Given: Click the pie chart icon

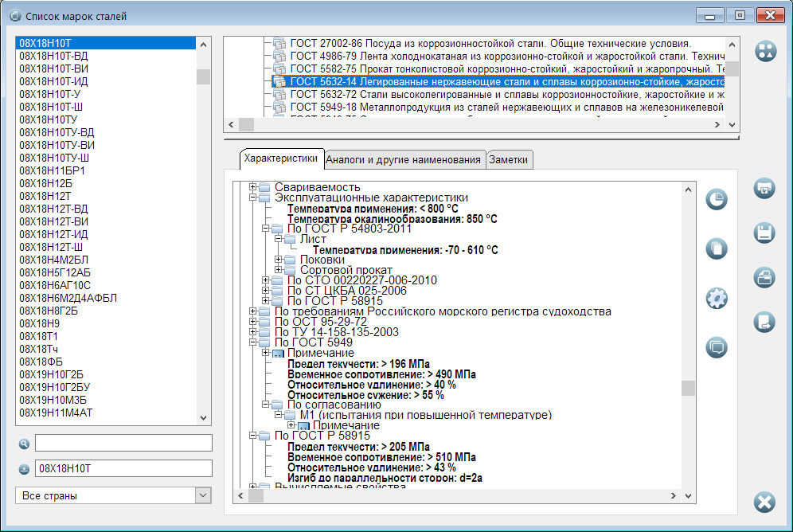Looking at the screenshot, I should [717, 199].
